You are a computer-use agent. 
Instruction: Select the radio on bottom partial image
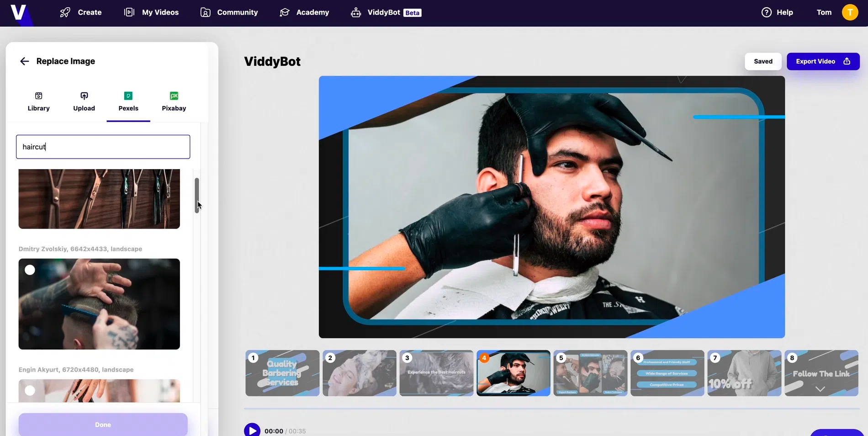(x=30, y=391)
